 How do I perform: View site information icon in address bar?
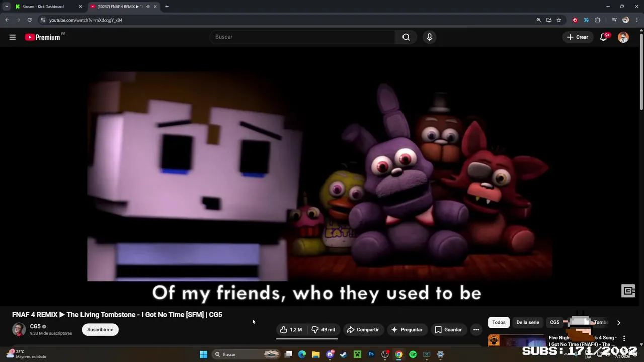[43, 20]
